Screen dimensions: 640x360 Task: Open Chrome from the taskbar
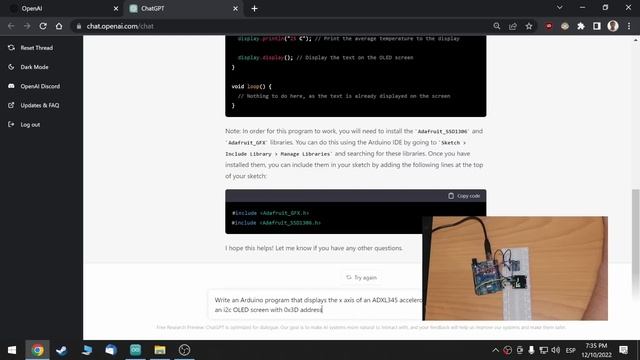38,350
